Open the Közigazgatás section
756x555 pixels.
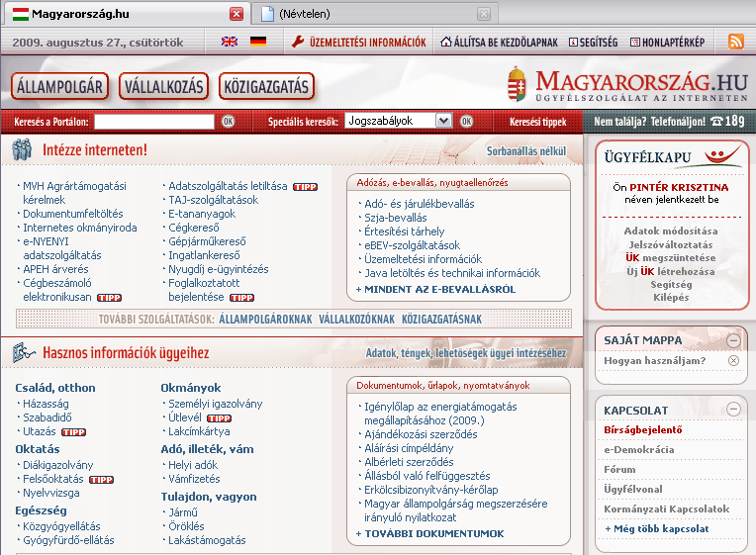(266, 87)
